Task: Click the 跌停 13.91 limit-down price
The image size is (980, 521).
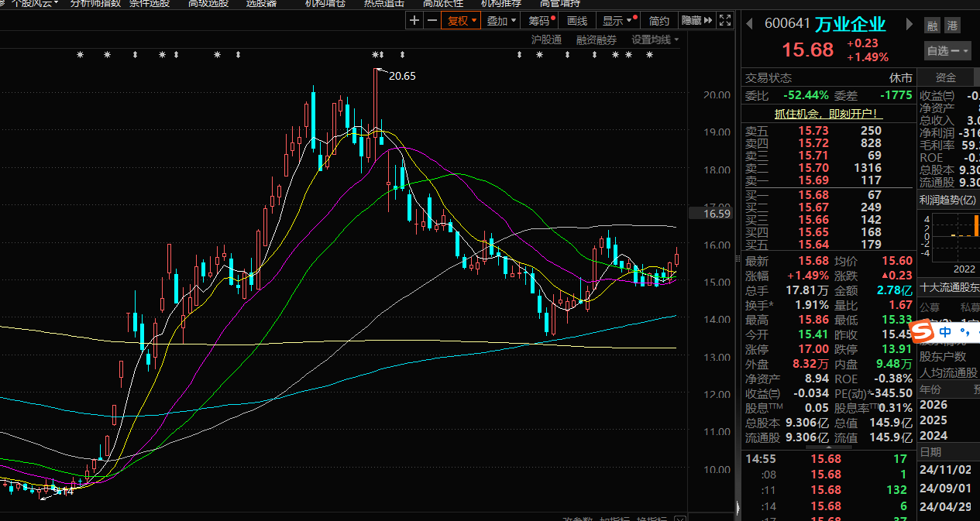Action: tap(897, 349)
